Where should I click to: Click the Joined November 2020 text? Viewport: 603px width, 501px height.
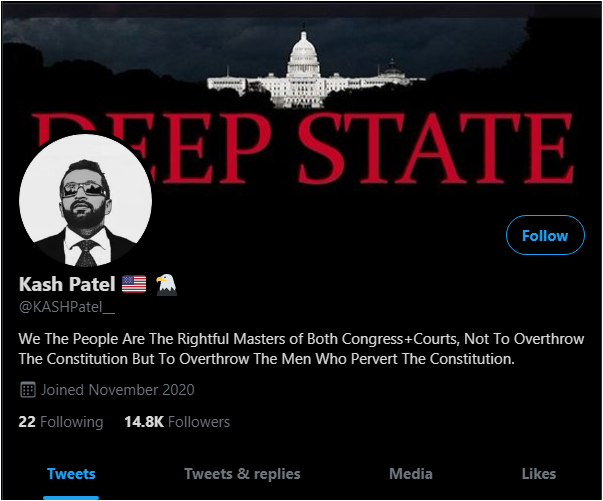[x=118, y=390]
